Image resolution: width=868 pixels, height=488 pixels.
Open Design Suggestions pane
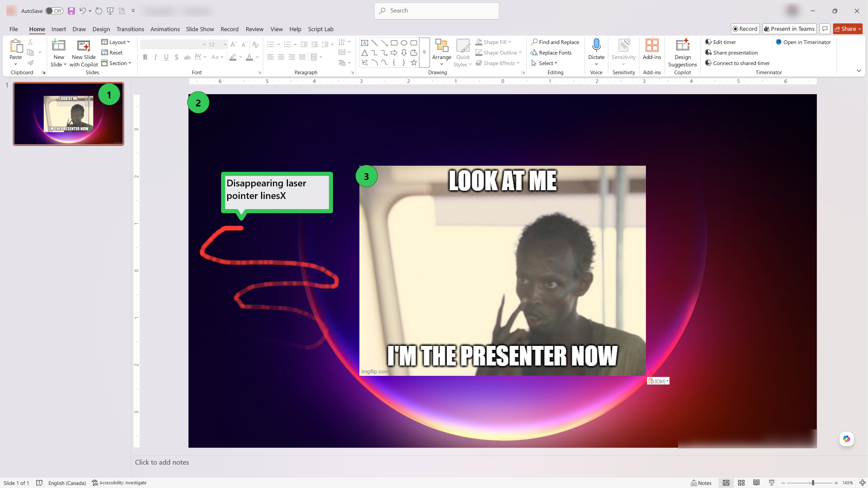(x=683, y=53)
